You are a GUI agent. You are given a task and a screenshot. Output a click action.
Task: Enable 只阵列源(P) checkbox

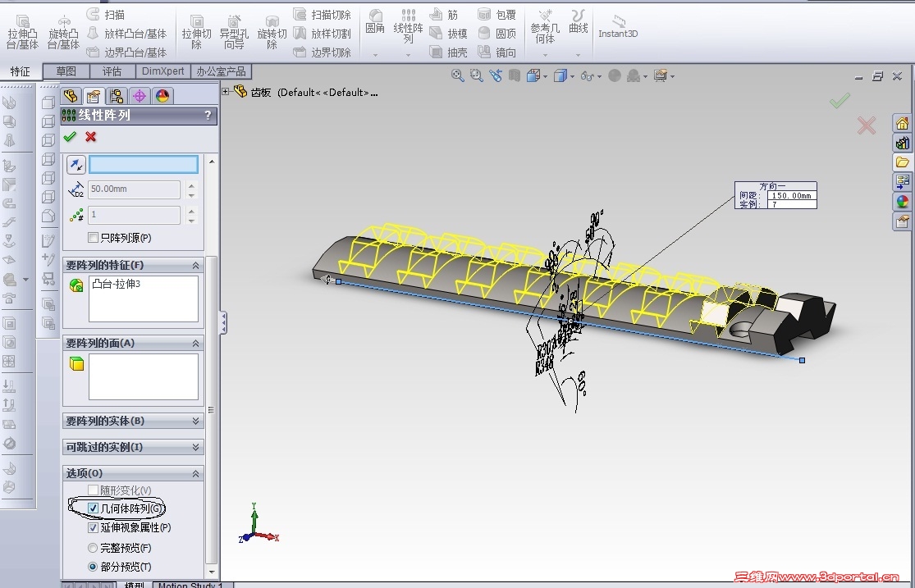click(93, 238)
